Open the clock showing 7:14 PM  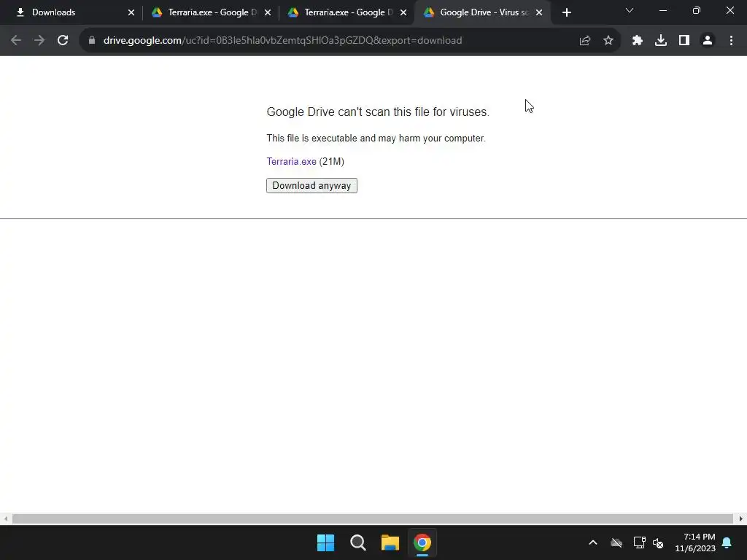click(695, 542)
